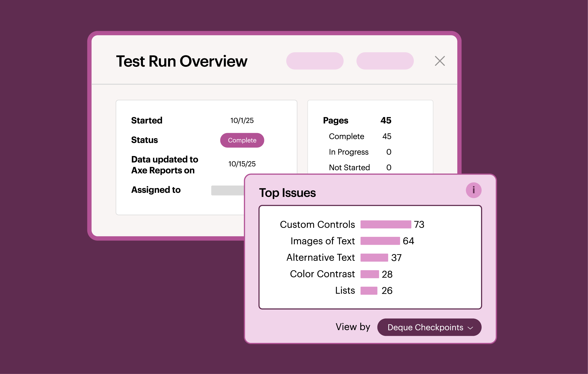Image resolution: width=588 pixels, height=374 pixels.
Task: Click the chevron next to Deque Checkpoints
Action: pyautogui.click(x=471, y=328)
